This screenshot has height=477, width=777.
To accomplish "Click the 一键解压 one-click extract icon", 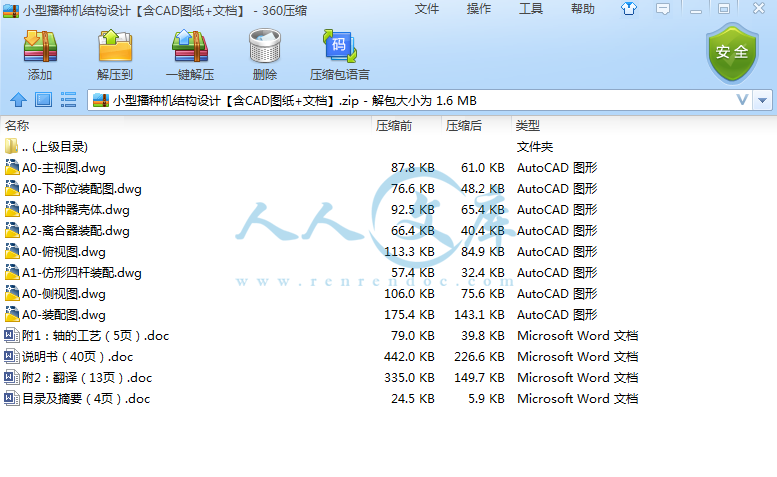I will [190, 47].
